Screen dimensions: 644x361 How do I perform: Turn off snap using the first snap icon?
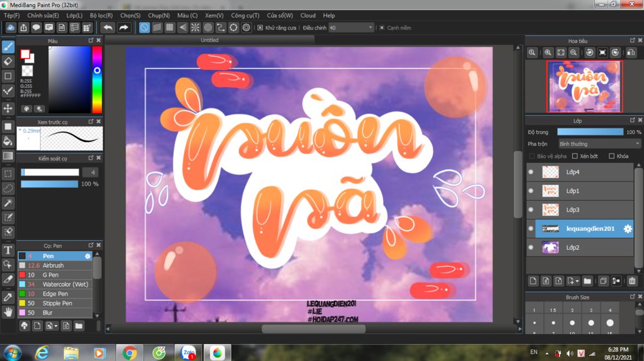coord(144,28)
